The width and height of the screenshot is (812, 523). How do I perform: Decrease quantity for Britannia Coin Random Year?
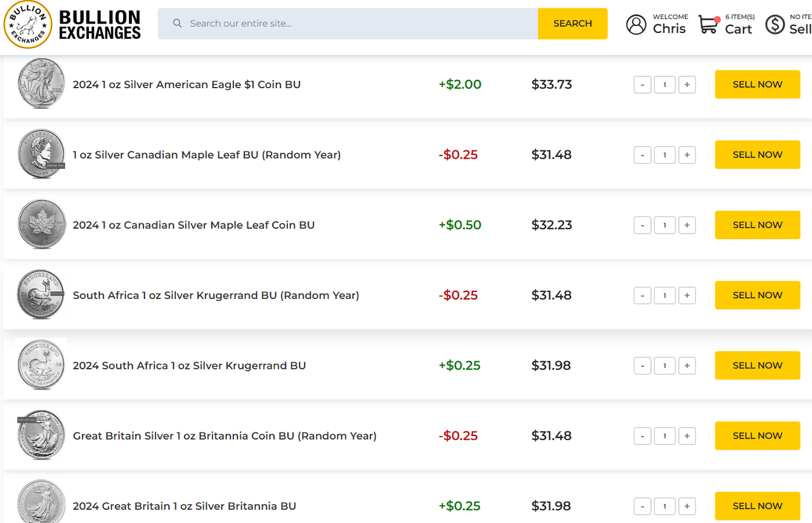[x=642, y=436]
